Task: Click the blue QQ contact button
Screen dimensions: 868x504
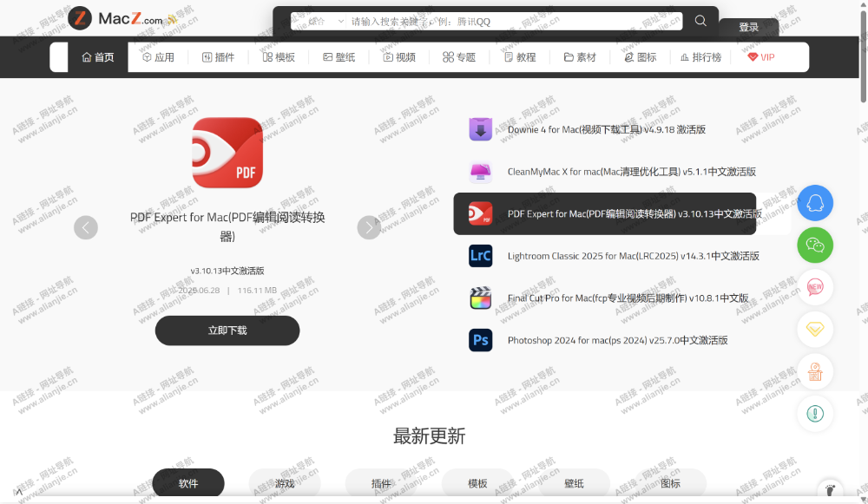Action: pos(815,203)
